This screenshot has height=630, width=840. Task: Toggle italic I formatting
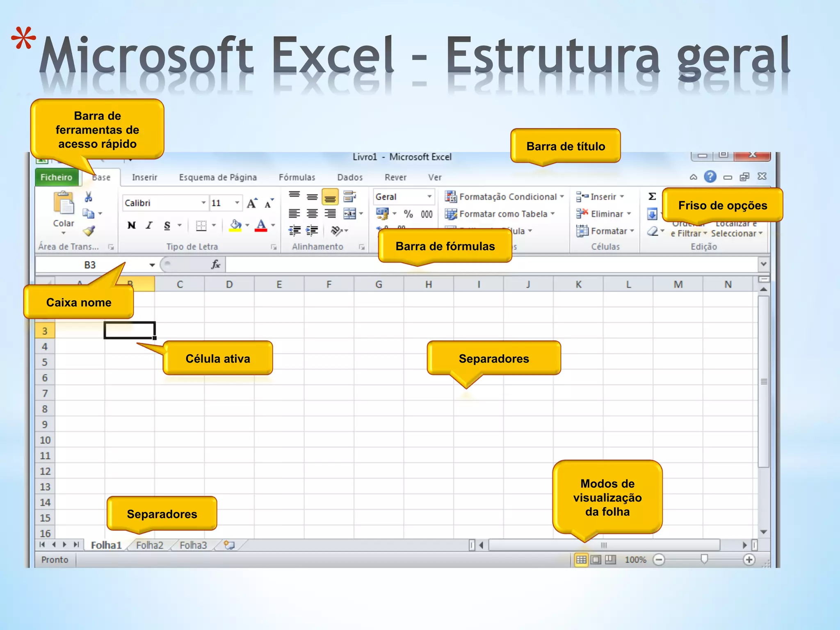tap(149, 225)
